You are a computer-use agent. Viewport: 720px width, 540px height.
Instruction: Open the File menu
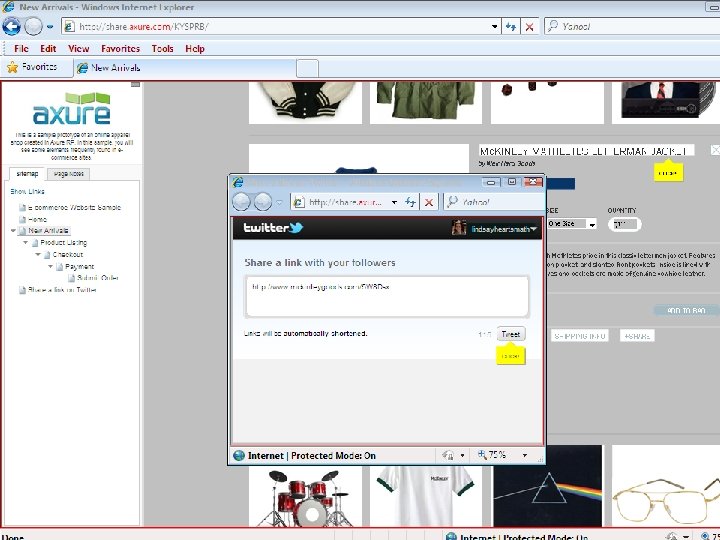coord(21,49)
